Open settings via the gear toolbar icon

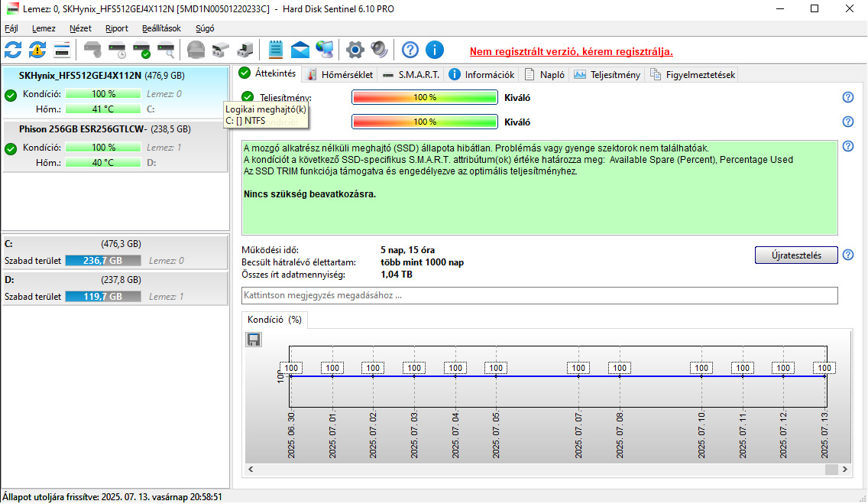click(355, 50)
